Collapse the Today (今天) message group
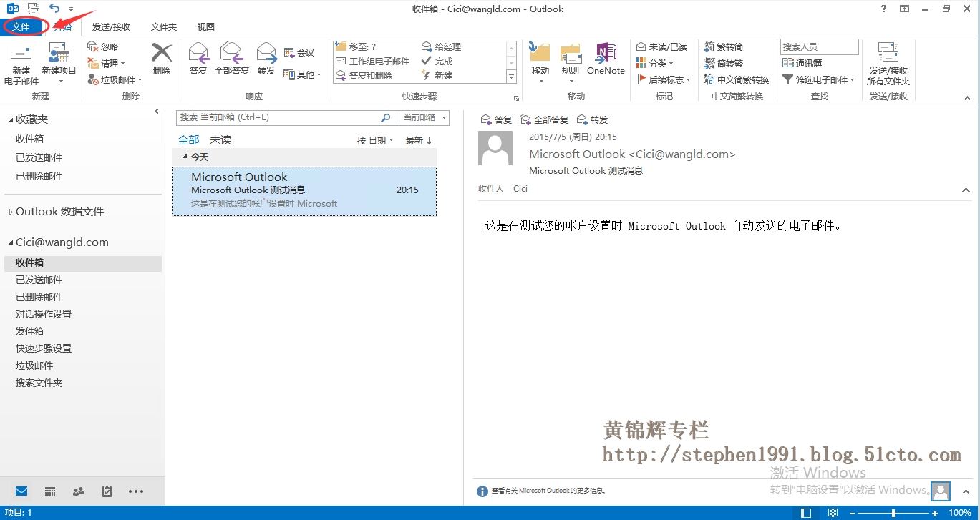 coord(185,157)
